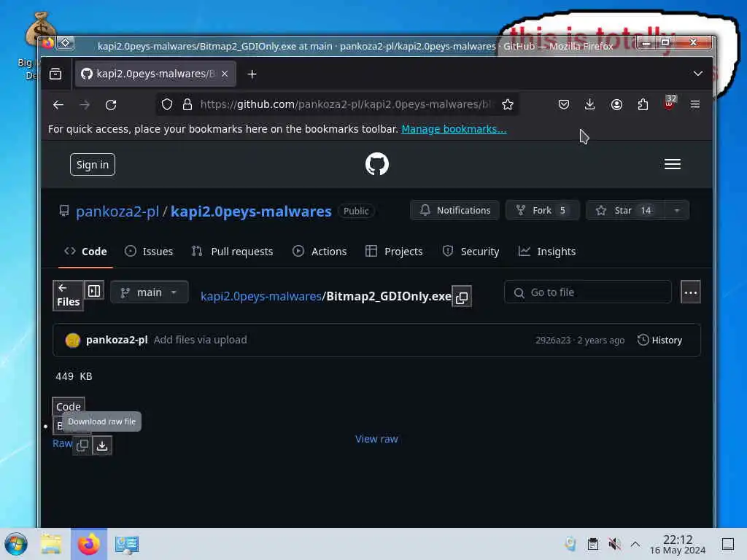Open more file actions ellipsis menu

pyautogui.click(x=691, y=292)
